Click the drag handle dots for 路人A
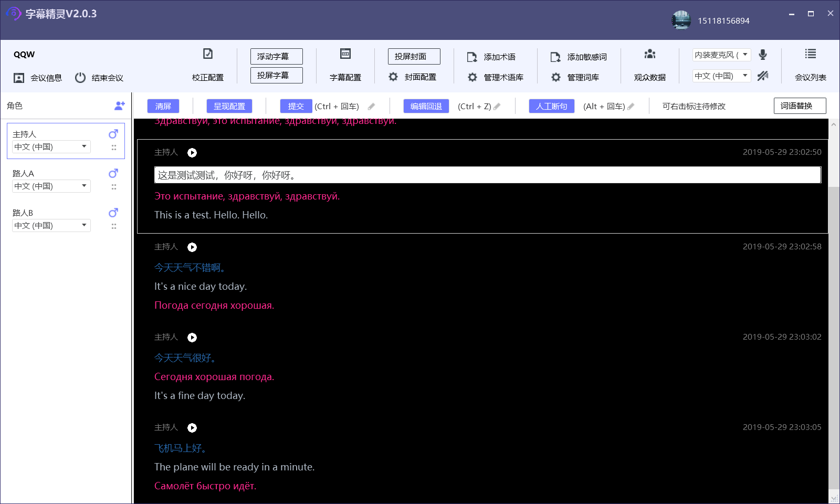 point(114,187)
